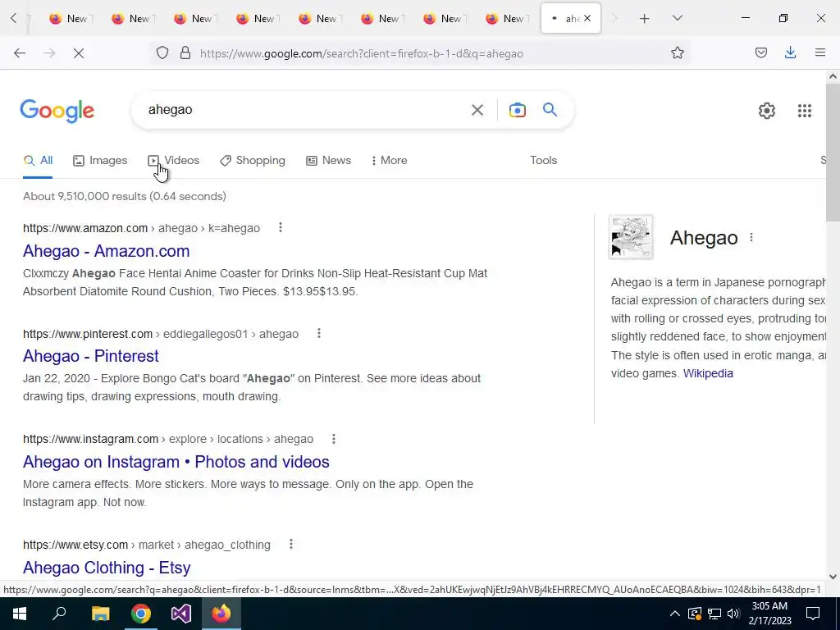
Task: Open the tracking protection shield icon
Action: pyautogui.click(x=162, y=53)
